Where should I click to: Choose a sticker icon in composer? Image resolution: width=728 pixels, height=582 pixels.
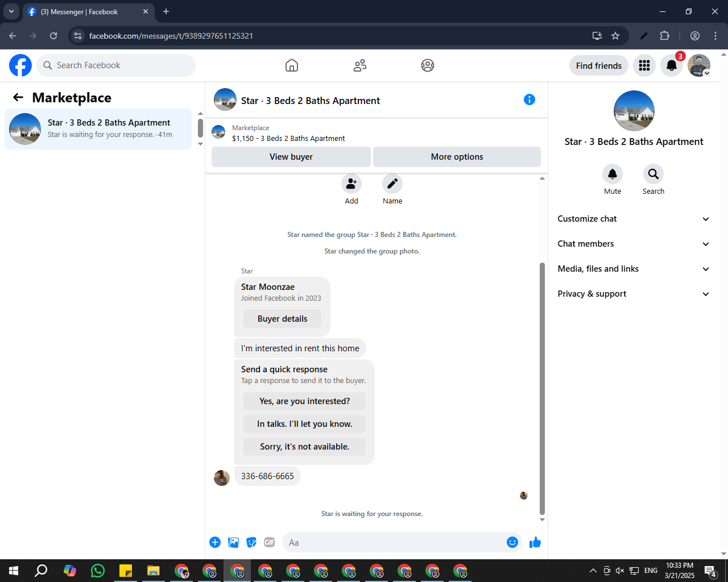click(x=251, y=542)
